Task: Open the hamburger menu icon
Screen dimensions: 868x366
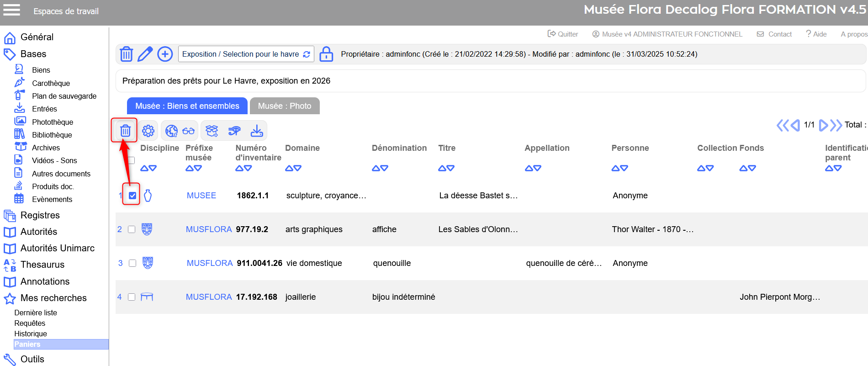Action: pos(12,10)
